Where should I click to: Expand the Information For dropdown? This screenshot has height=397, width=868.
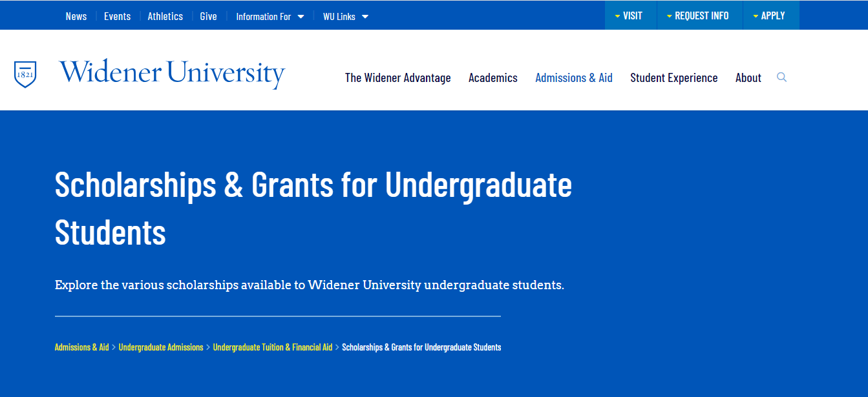tap(270, 17)
